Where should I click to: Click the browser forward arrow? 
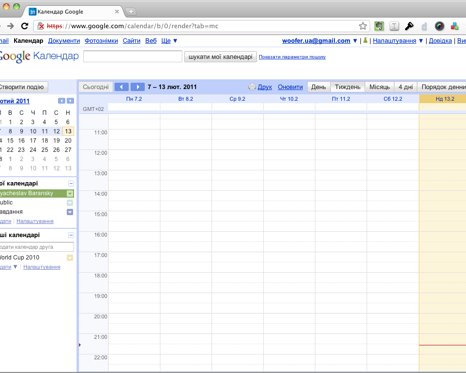(11, 26)
